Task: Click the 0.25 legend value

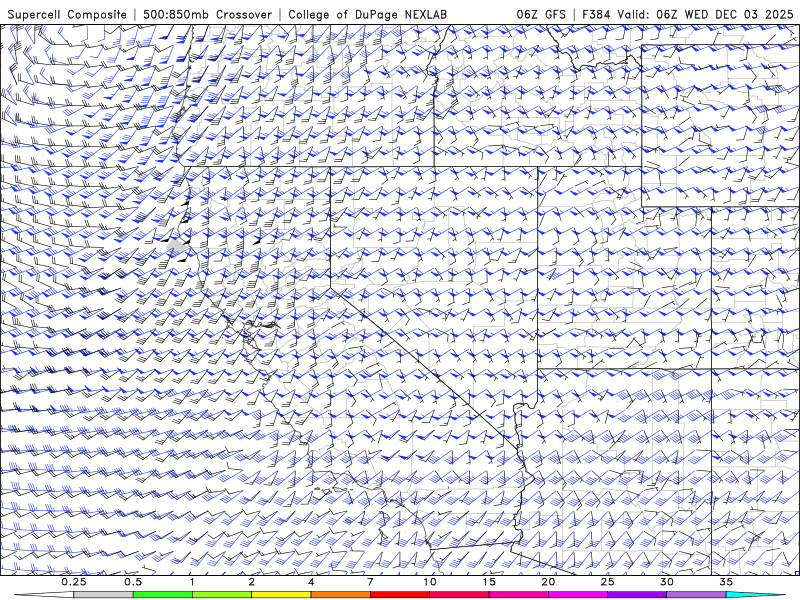Action: click(74, 582)
